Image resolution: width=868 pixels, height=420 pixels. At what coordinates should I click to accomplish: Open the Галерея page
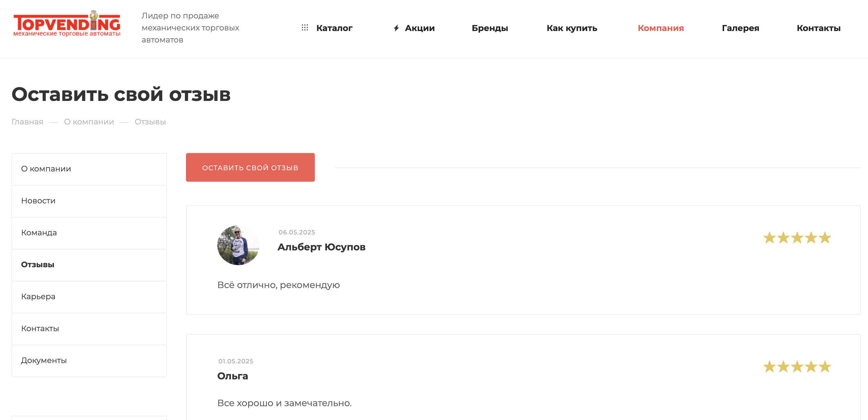(740, 28)
